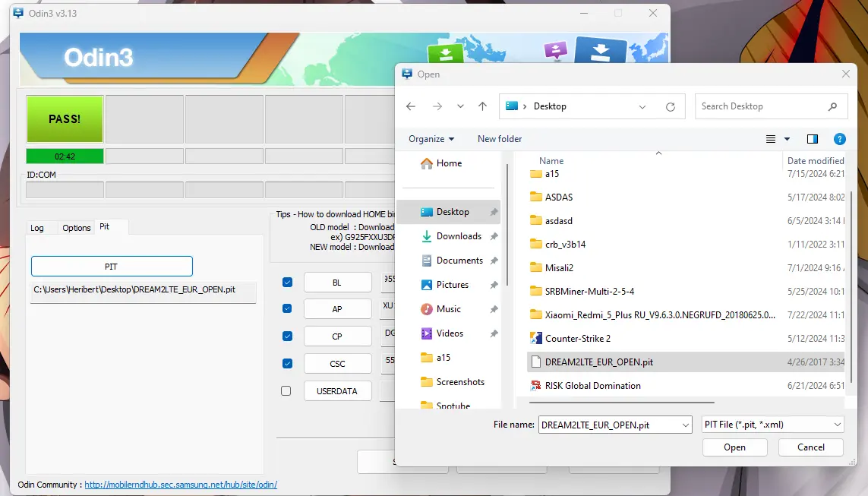
Task: Sort files by the Name column header
Action: 551,161
